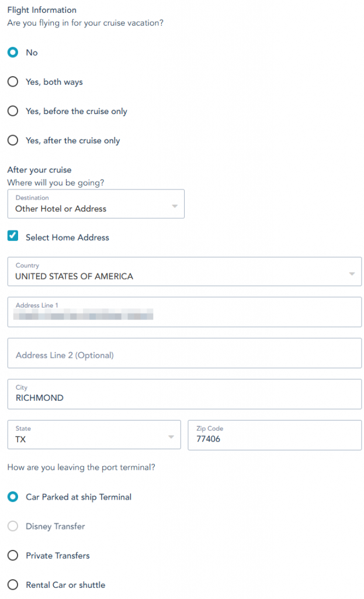
Task: Select the Disney Transfer option
Action: point(13,526)
